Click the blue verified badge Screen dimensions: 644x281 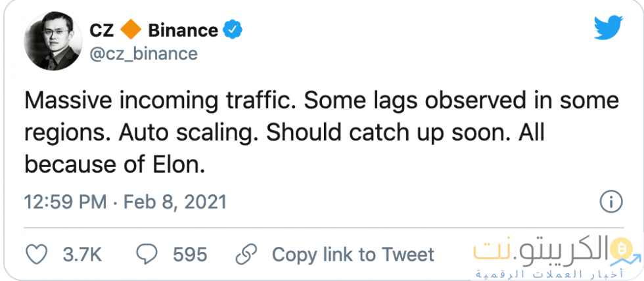point(234,29)
